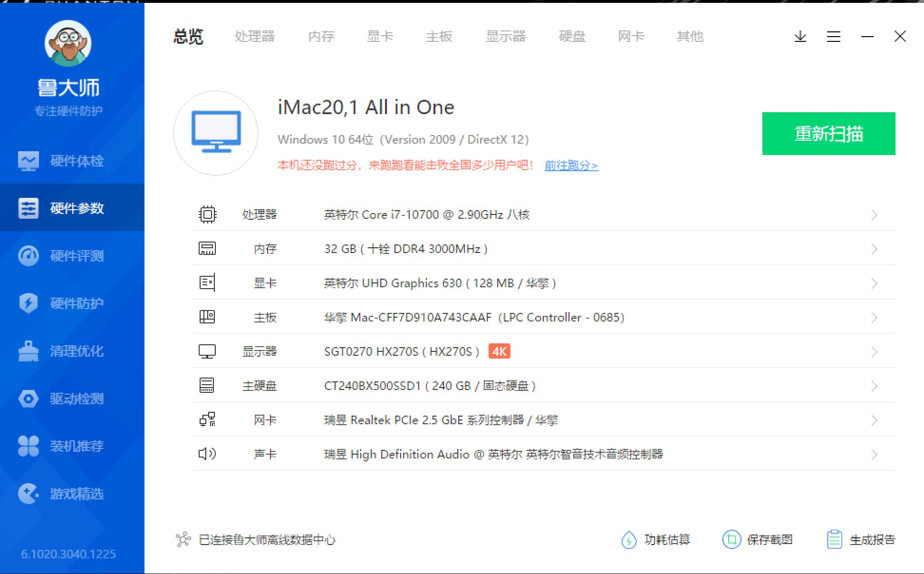Select 硬件参数 sidebar item
Image resolution: width=924 pixels, height=574 pixels.
tap(72, 208)
